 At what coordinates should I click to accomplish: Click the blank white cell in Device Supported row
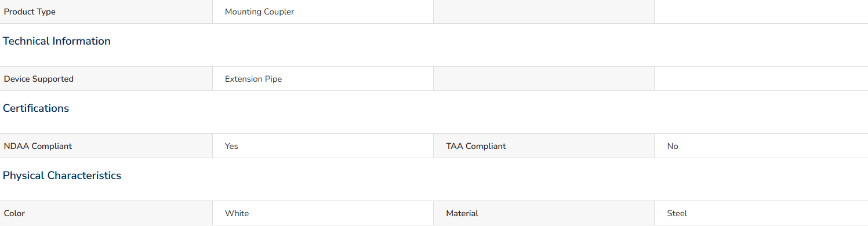761,79
